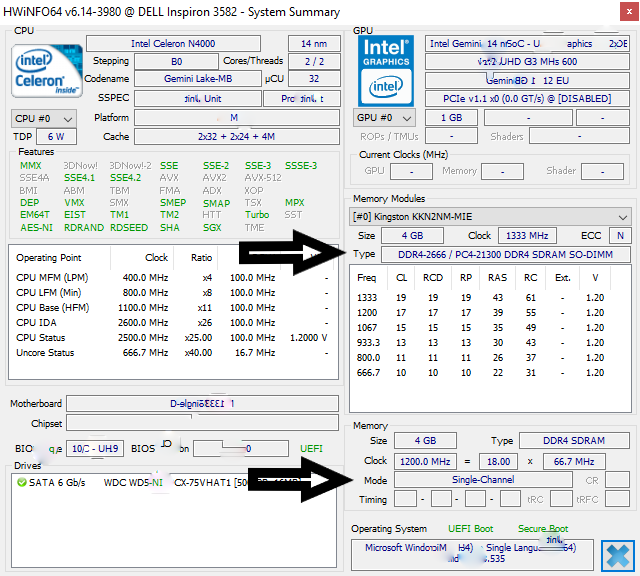Click the Turbo feature label
640x576 pixels.
coord(257,215)
